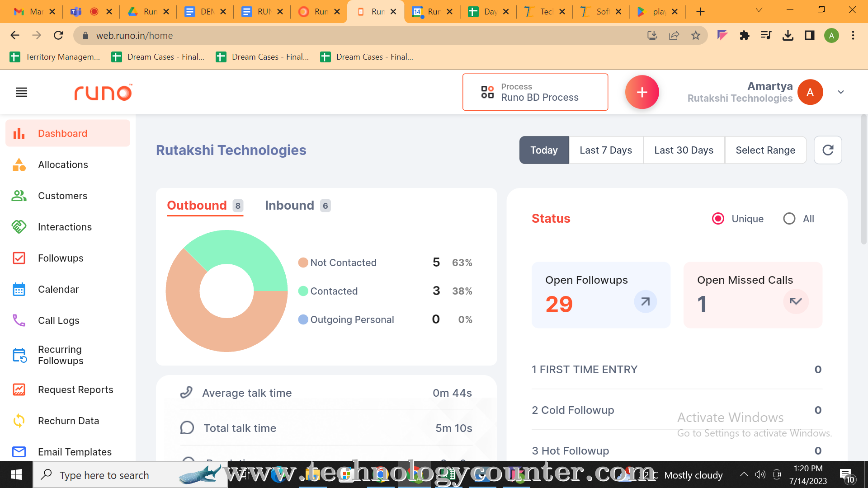Open the notification center icon
Screen dimensions: 868x488
pos(847,475)
